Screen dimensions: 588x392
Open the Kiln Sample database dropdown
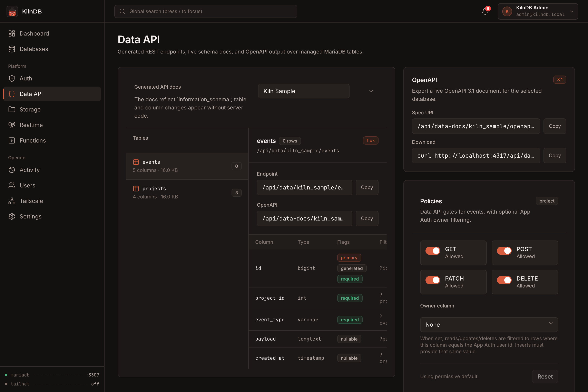(304, 91)
